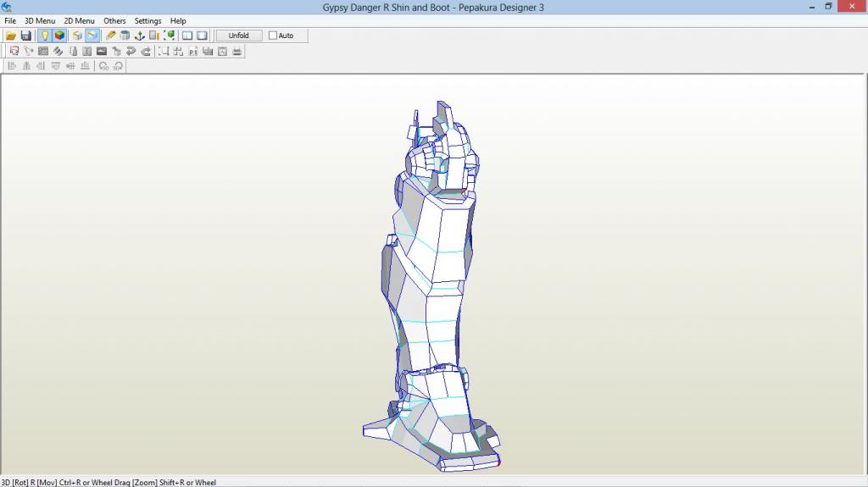
Task: Click the green cube with selection corners icon
Action: [170, 36]
